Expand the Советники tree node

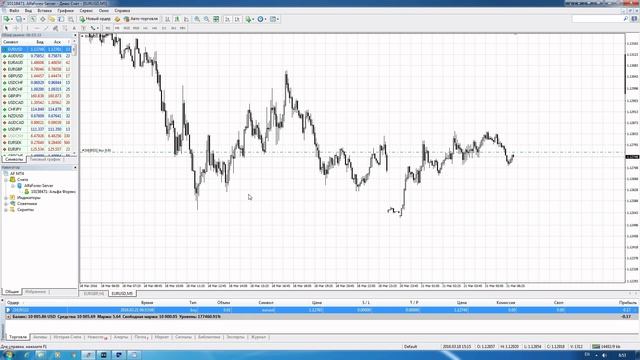point(6,204)
